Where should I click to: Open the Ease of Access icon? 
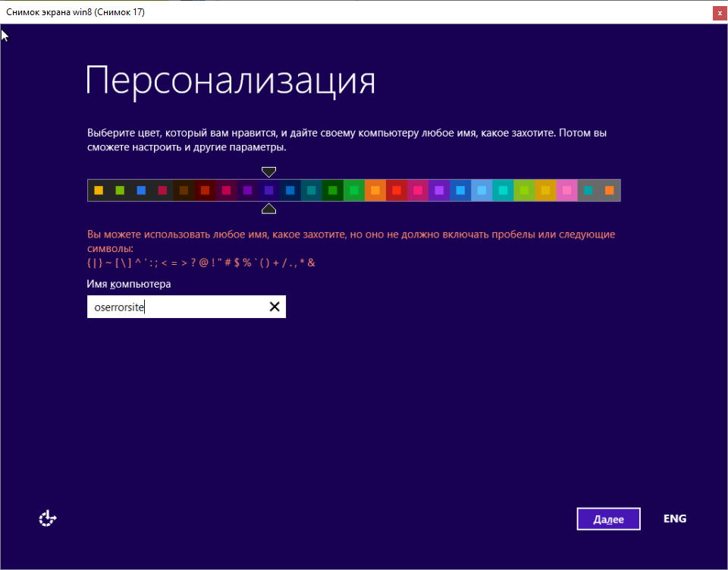[x=47, y=518]
